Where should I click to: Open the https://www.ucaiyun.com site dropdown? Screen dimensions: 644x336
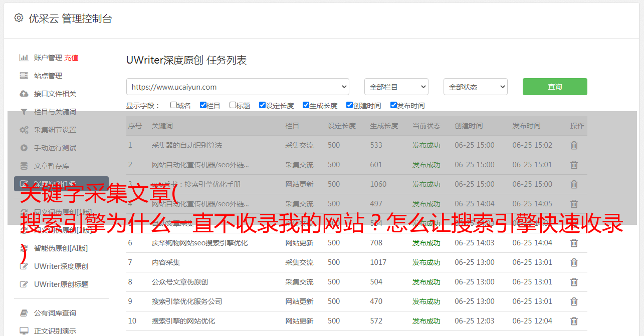coord(238,87)
